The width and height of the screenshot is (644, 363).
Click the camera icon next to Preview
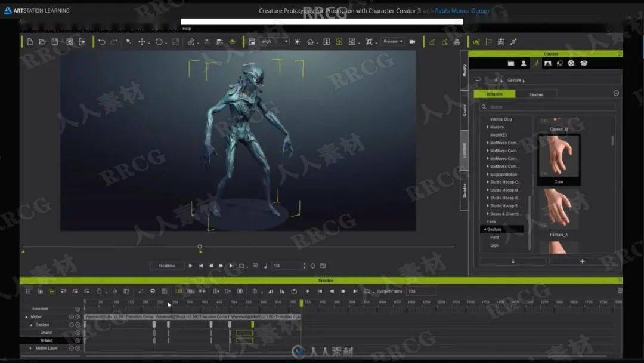pos(412,42)
